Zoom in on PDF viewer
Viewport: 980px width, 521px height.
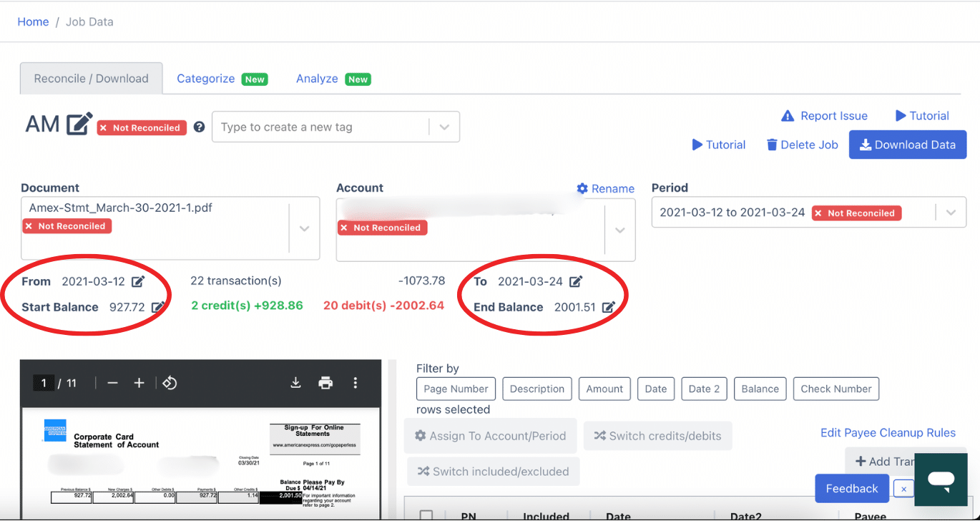[x=139, y=383]
